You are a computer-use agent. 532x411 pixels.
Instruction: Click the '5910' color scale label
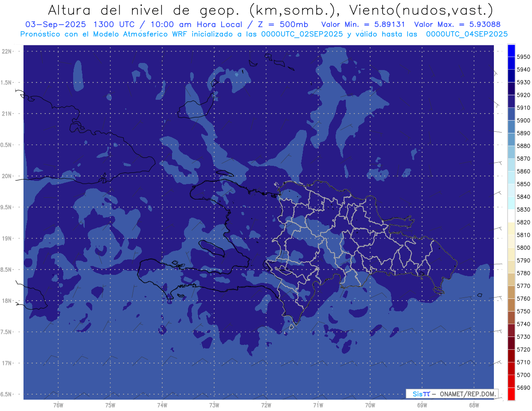click(x=523, y=108)
